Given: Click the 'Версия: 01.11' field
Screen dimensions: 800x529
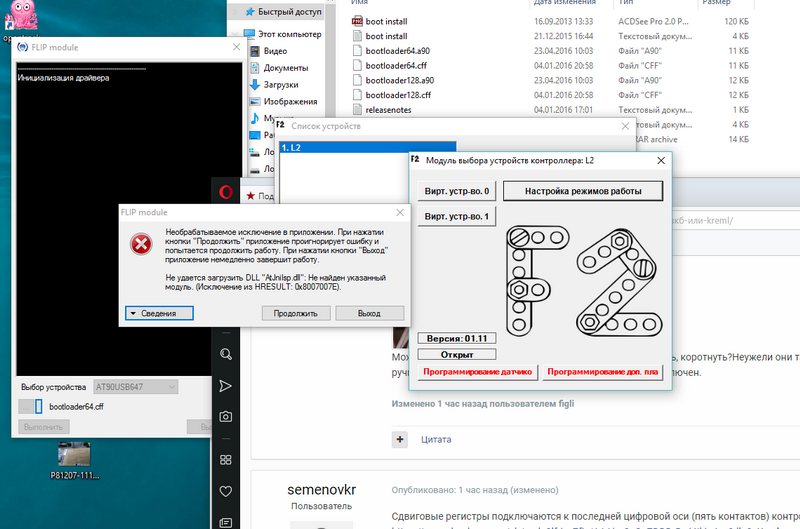Looking at the screenshot, I should pyautogui.click(x=457, y=338).
